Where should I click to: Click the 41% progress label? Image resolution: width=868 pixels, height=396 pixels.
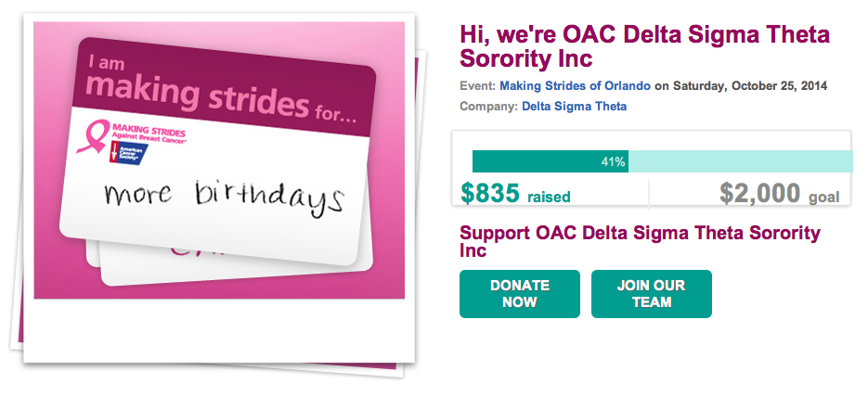tap(614, 162)
